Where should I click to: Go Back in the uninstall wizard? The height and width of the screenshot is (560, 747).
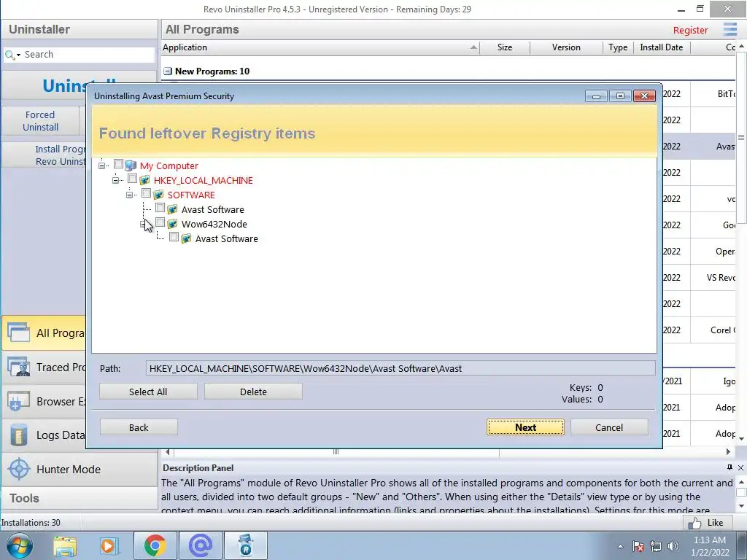(139, 427)
